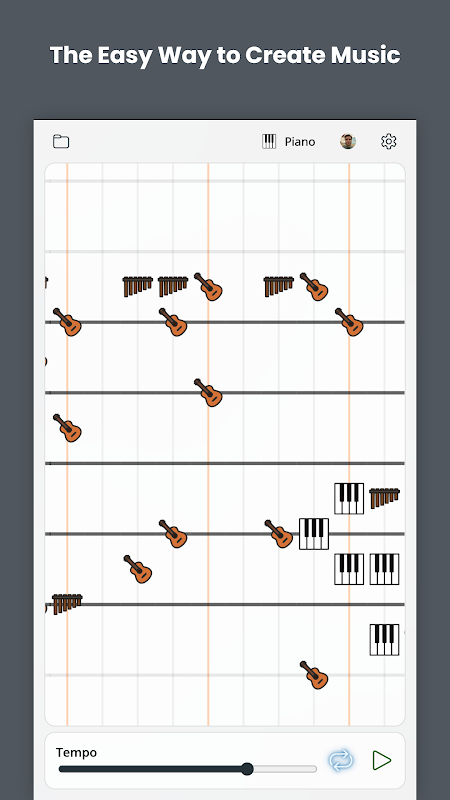Select the pan flute note on the lowest dark line

click(x=67, y=604)
